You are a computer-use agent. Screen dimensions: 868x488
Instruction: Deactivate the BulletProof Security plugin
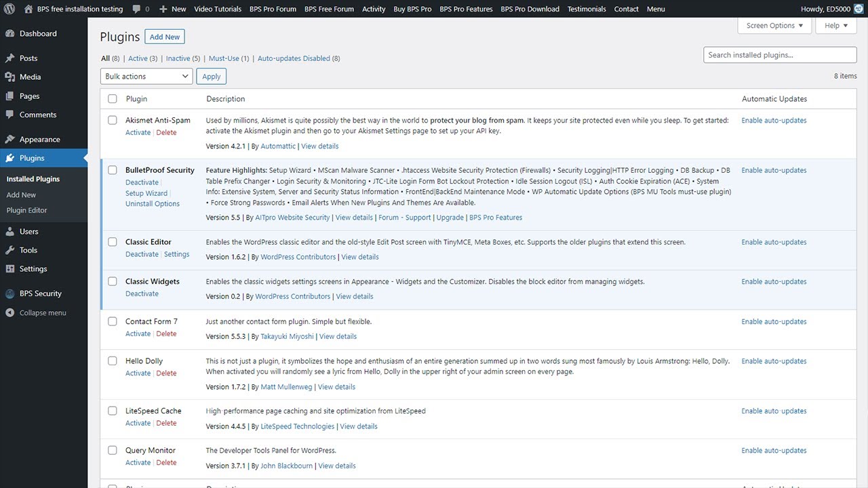[x=142, y=182]
